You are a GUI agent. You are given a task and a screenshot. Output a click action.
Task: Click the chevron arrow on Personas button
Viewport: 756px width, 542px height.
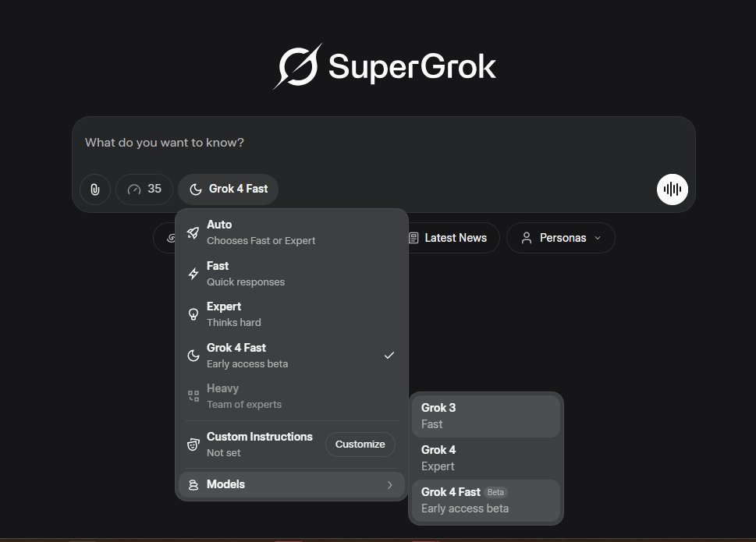click(x=598, y=238)
